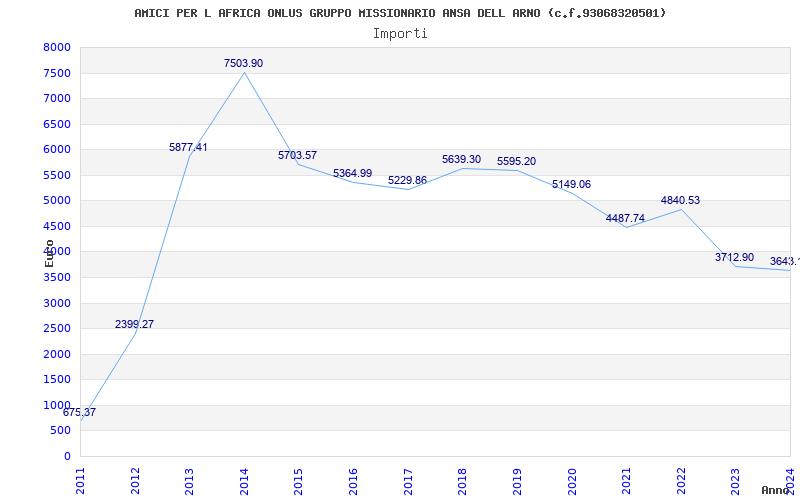Click the 7503.90 peak data label
This screenshot has height=500, width=800.
coord(243,63)
